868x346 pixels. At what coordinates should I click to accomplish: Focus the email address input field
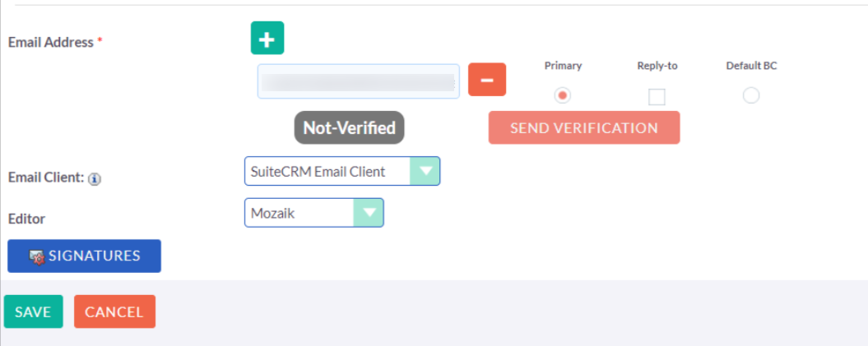pyautogui.click(x=358, y=81)
